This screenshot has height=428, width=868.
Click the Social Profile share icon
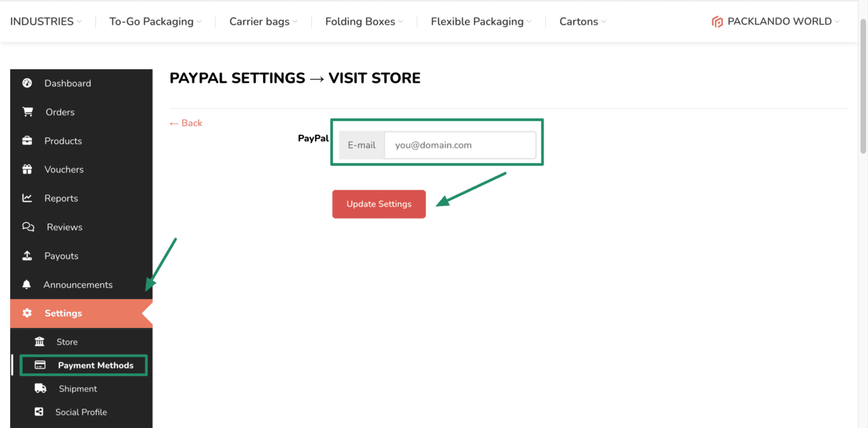click(39, 412)
